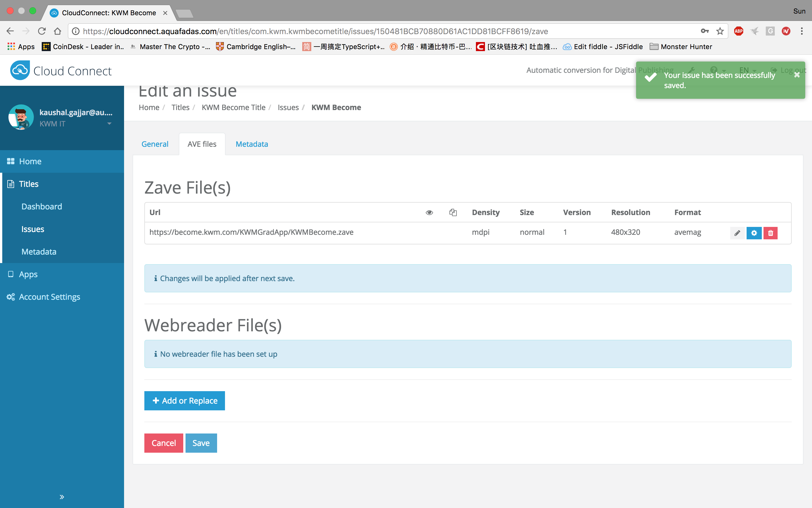This screenshot has height=508, width=812.
Task: Cancel the issue edit
Action: click(x=164, y=443)
